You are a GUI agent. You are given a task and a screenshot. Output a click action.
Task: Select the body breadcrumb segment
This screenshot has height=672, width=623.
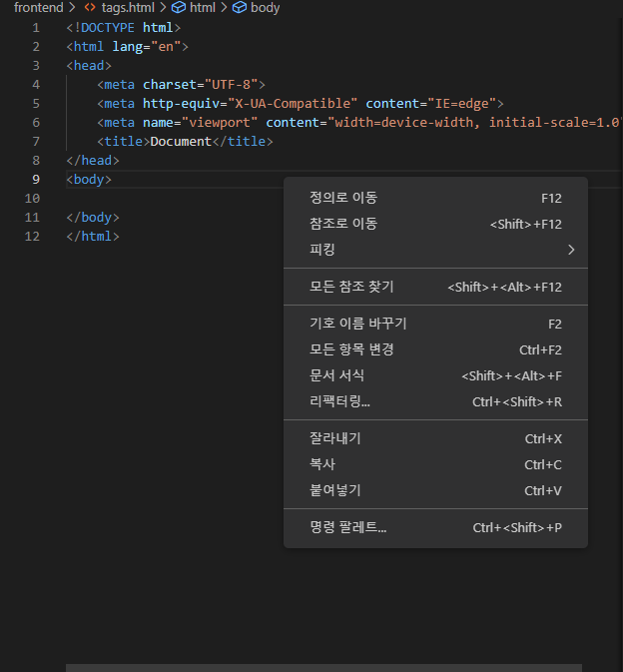click(x=265, y=8)
